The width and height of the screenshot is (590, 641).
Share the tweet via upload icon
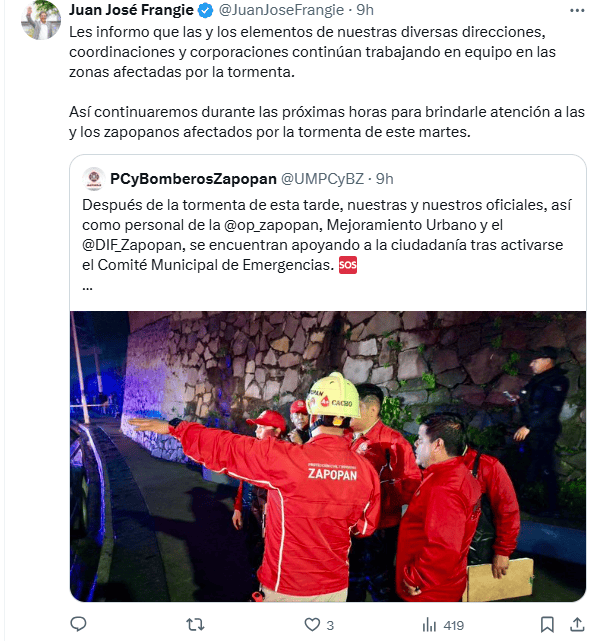pos(577,624)
